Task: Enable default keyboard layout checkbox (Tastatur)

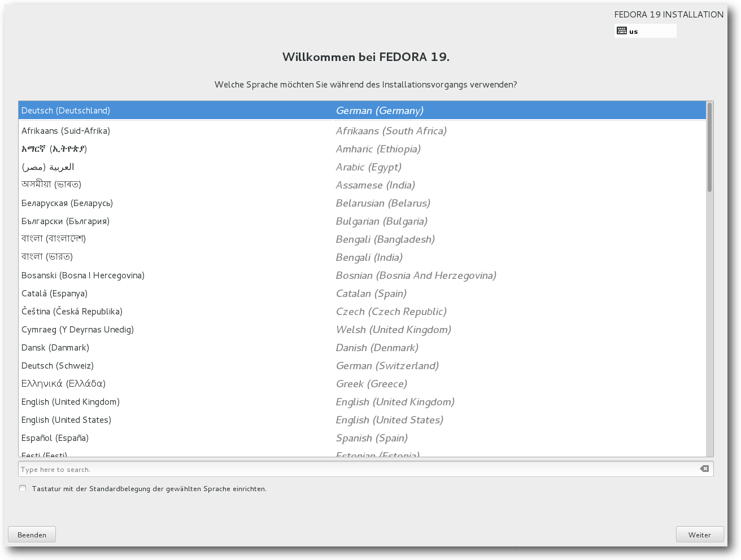Action: pos(23,488)
